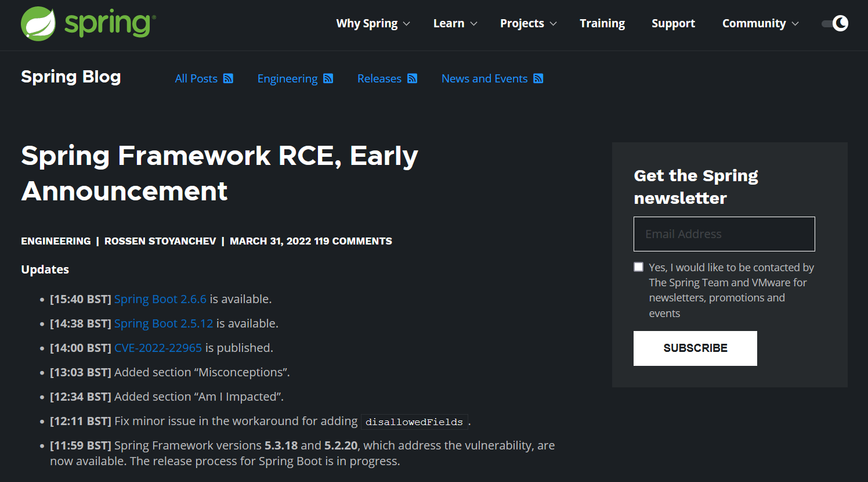
Task: Click the Subscribe button
Action: [x=695, y=348]
